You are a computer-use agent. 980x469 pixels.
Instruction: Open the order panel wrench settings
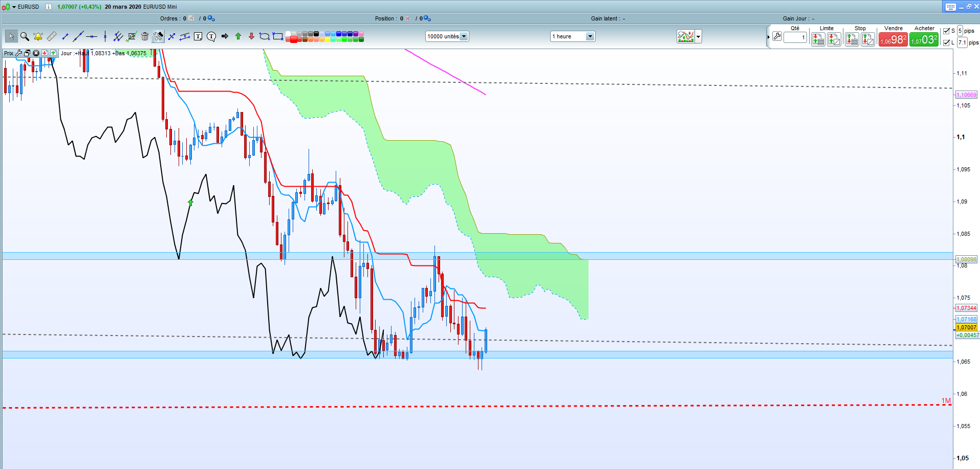point(777,36)
